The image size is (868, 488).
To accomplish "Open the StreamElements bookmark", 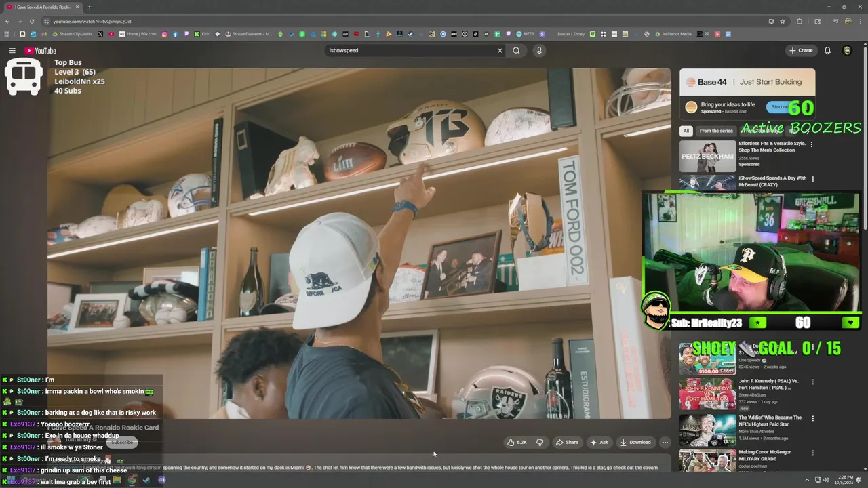I will click(248, 34).
